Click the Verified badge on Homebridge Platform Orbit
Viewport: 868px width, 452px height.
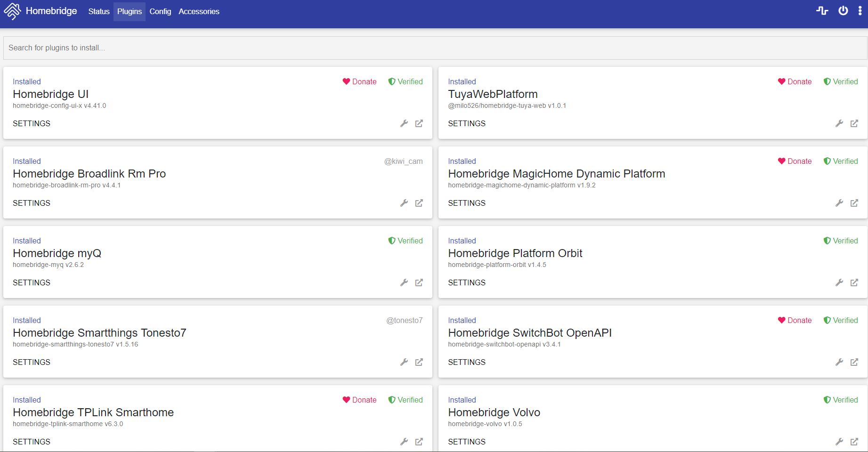pos(841,241)
